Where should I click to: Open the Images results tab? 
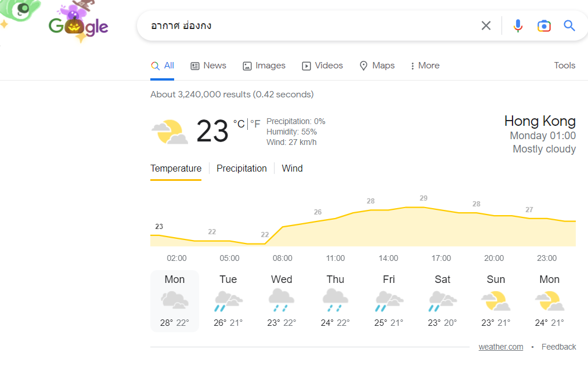[264, 66]
